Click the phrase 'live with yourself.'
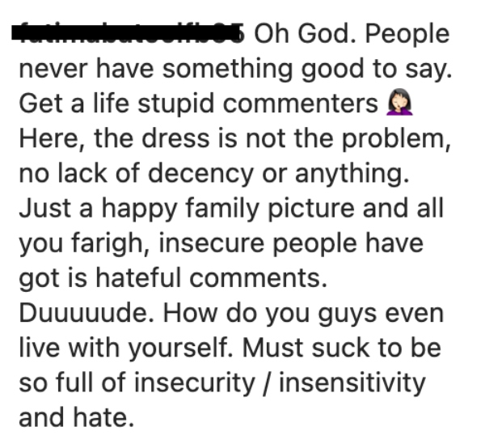Image resolution: width=485 pixels, height=448 pixels. tap(126, 349)
